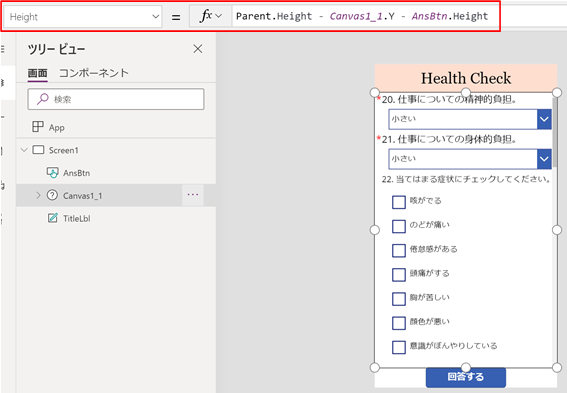Screen dimensions: 567x393
Task: Switch to the 画面 tab
Action: [38, 73]
